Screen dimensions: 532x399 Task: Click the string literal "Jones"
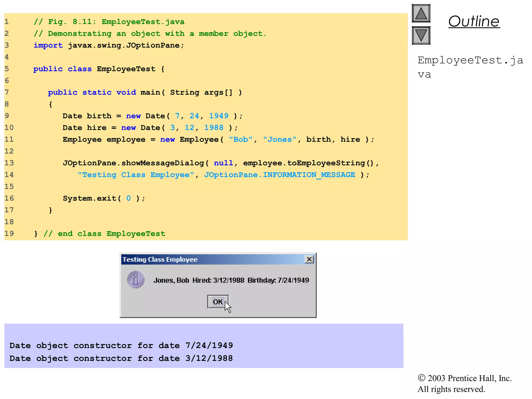[x=280, y=139]
